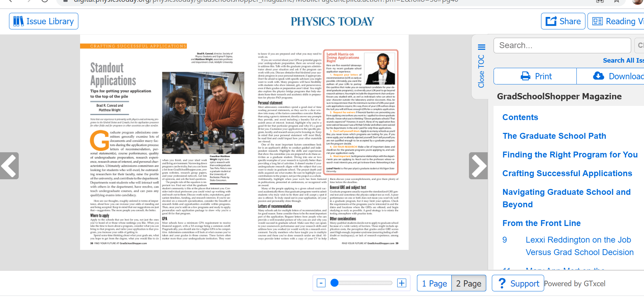Go to Crafting Successful Applications section
The image size is (644, 299).
(567, 173)
